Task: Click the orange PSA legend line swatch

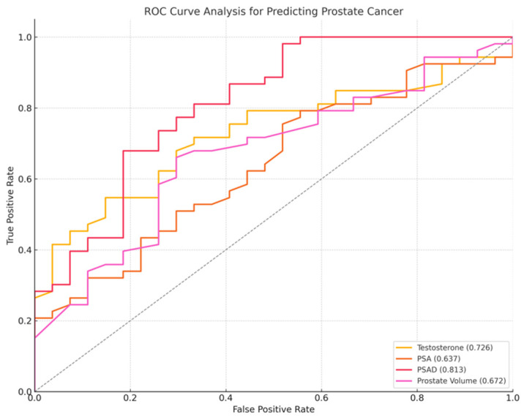Action: 404,359
